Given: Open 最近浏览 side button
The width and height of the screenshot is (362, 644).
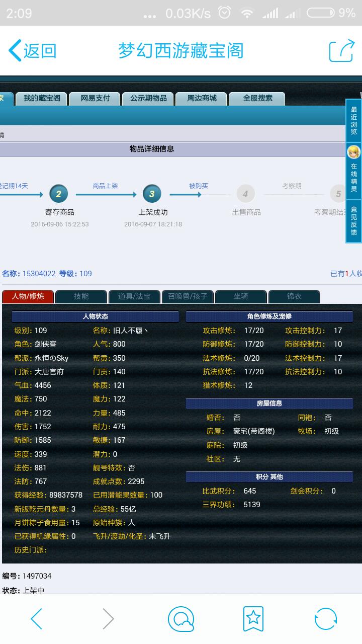Looking at the screenshot, I should (x=354, y=121).
